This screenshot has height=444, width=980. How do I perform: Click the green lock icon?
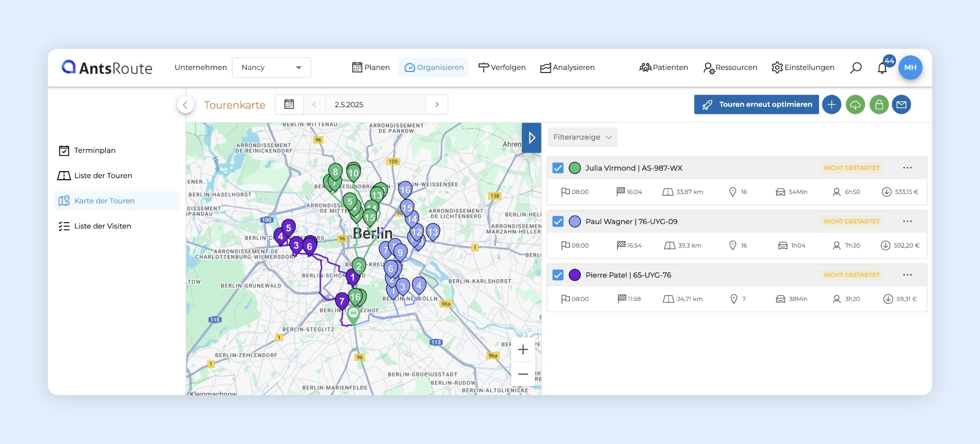879,105
